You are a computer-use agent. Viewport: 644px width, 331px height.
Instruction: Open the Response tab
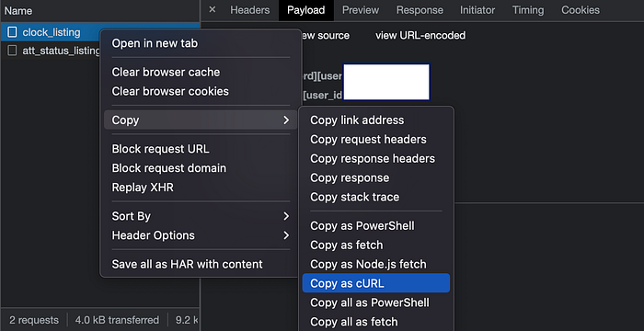click(420, 10)
